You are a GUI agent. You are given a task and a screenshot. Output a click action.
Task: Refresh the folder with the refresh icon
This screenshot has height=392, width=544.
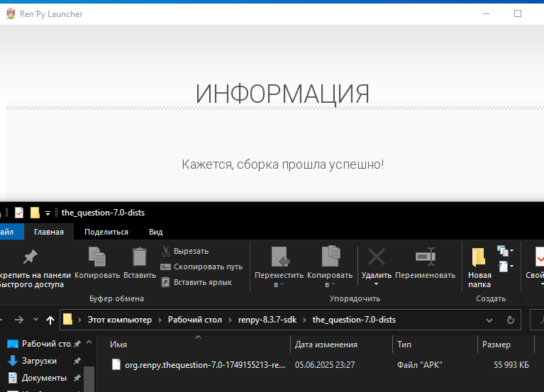tap(511, 320)
